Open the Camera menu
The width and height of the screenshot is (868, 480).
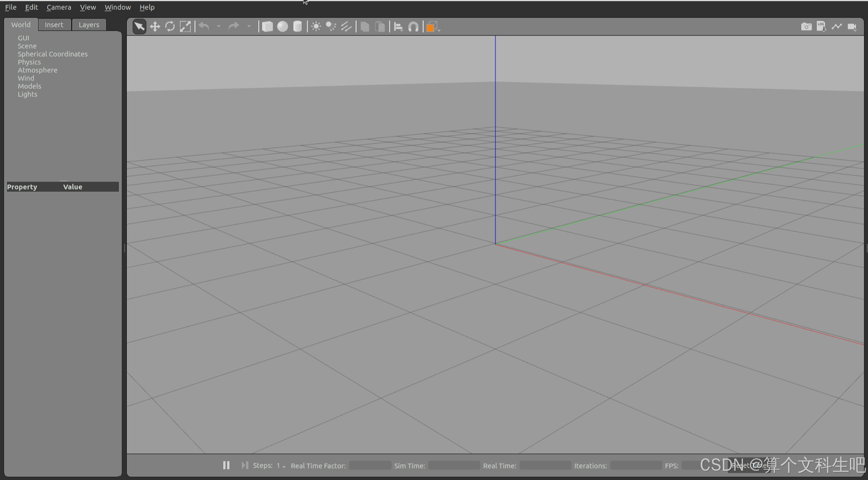pos(59,7)
